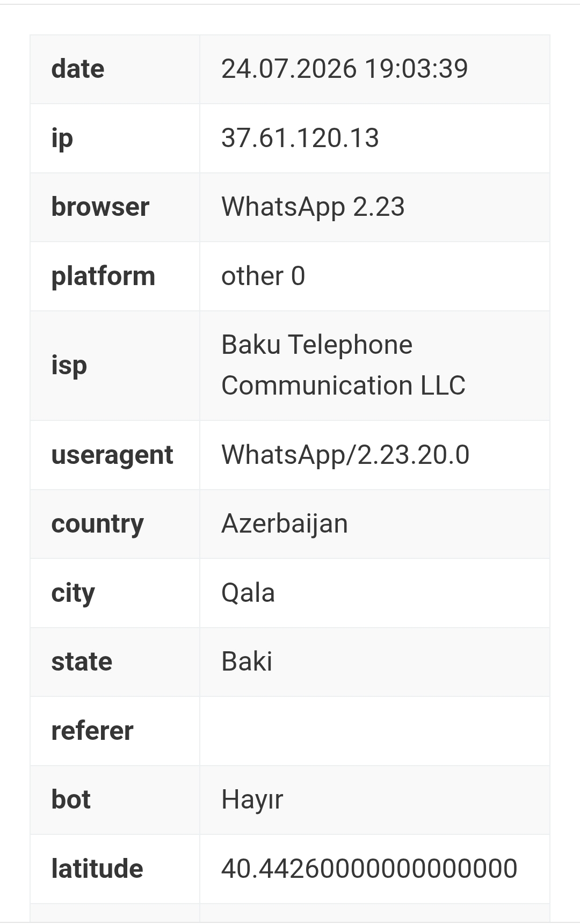Click the isp row label
The image size is (580, 924).
coord(69,366)
